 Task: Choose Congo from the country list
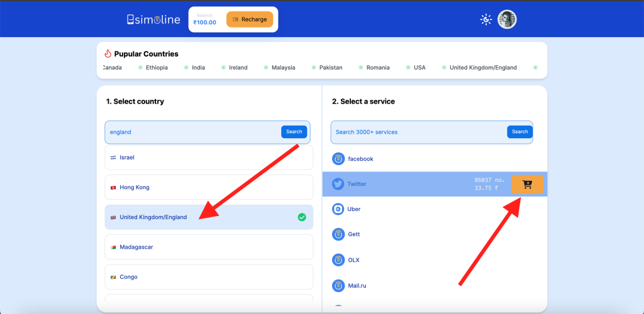click(209, 277)
